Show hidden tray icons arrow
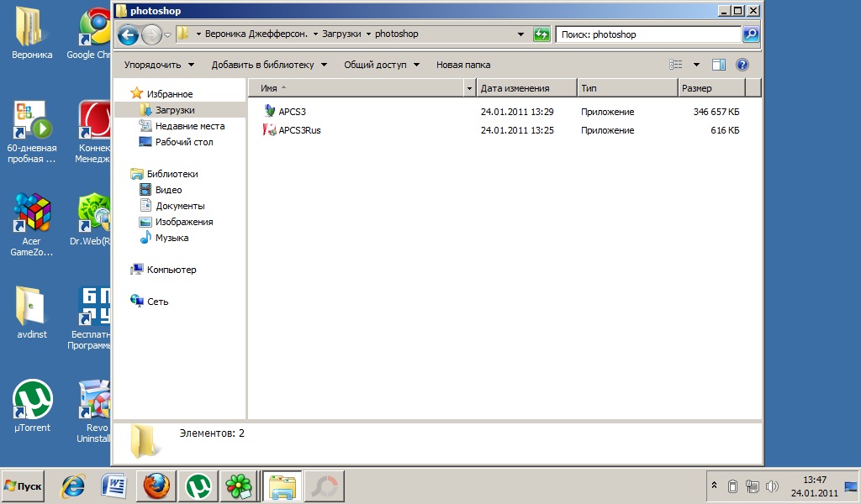 [714, 486]
